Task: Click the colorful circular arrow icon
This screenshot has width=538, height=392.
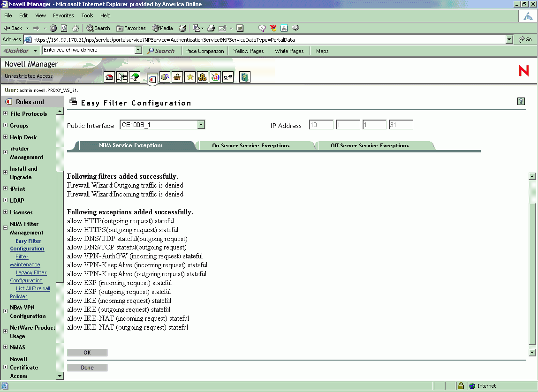Action: click(x=215, y=77)
